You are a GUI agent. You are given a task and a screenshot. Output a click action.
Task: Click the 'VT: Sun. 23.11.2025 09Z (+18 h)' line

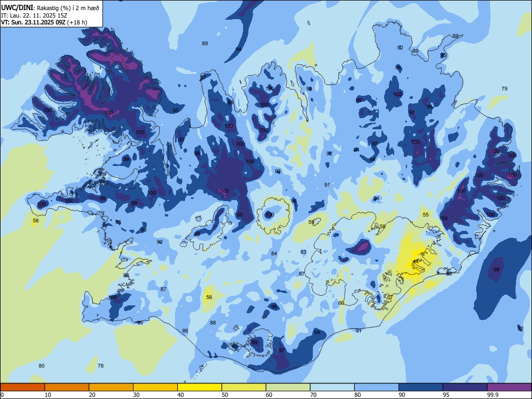[44, 22]
